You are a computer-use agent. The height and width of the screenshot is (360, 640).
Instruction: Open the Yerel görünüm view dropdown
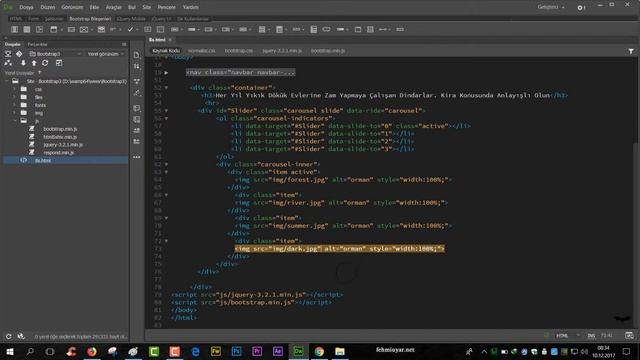point(105,54)
